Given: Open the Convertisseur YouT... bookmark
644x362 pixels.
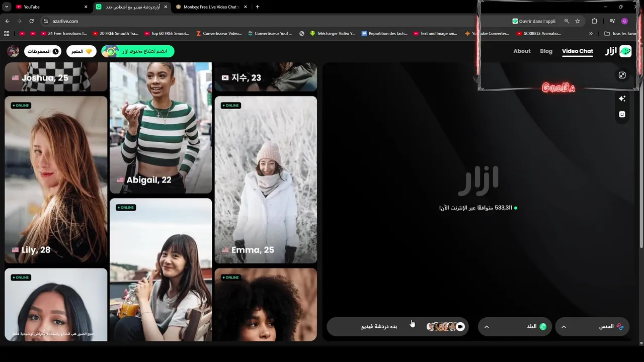Looking at the screenshot, I should point(270,34).
